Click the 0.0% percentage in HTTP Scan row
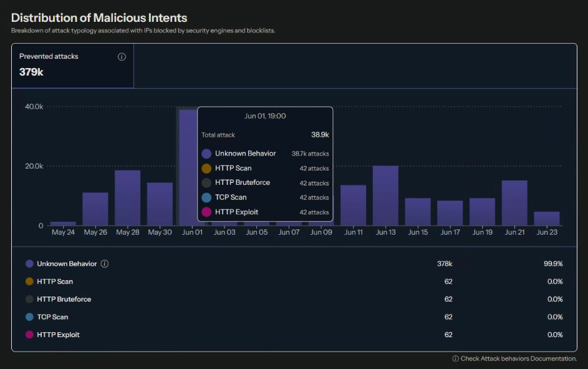 tap(555, 282)
